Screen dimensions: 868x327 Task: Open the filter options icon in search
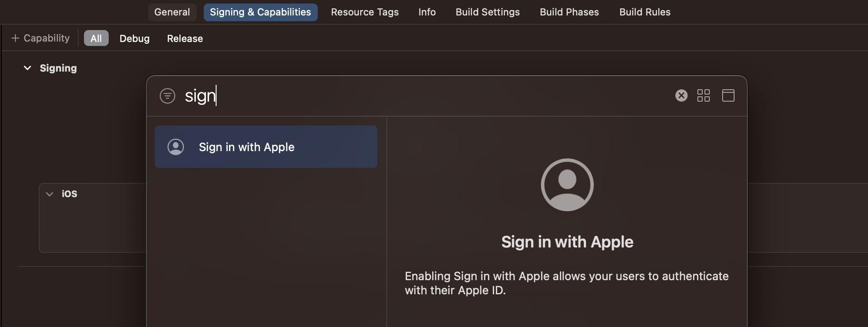tap(168, 96)
